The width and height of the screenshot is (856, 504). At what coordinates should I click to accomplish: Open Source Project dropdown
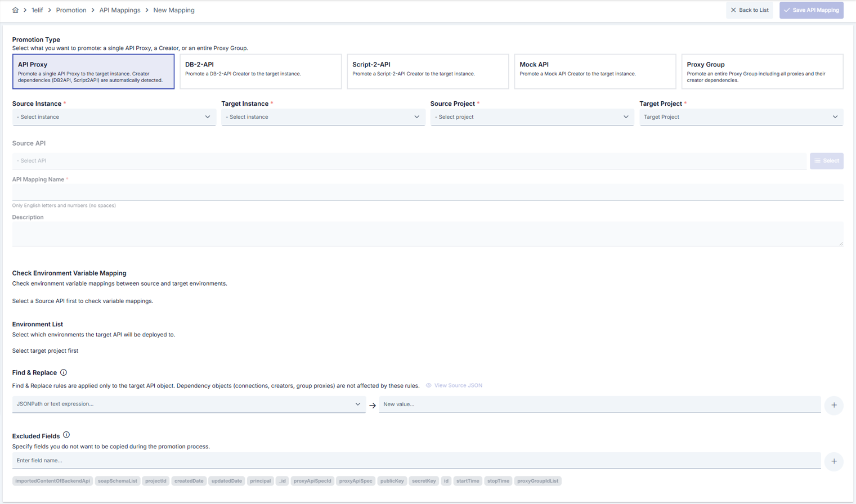click(532, 117)
